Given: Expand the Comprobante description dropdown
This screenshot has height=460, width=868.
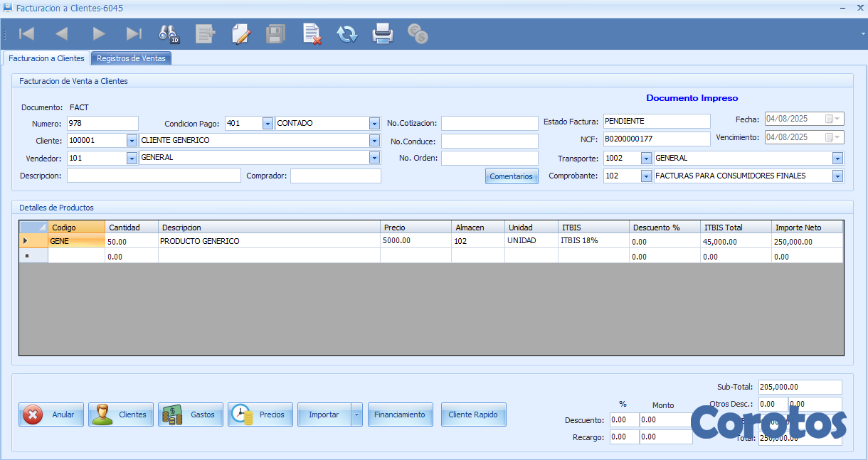Looking at the screenshot, I should tap(837, 176).
